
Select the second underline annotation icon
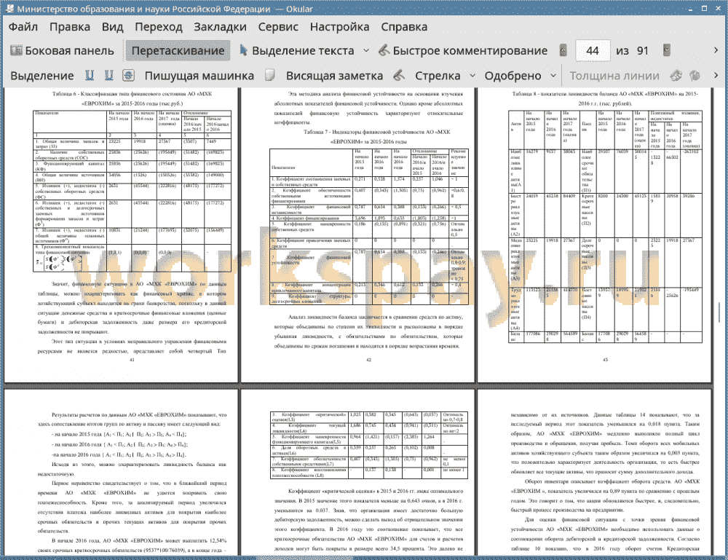coord(109,76)
